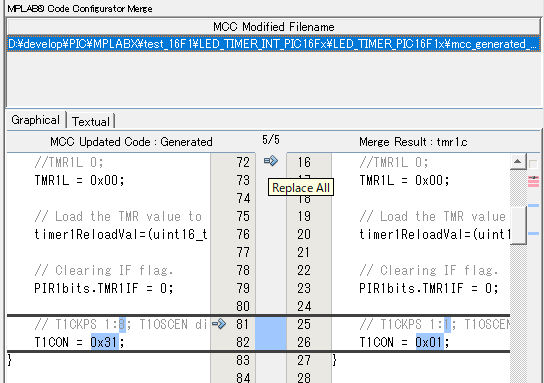Click "//TMR1L 0;" comment in Generated pane

click(69, 162)
